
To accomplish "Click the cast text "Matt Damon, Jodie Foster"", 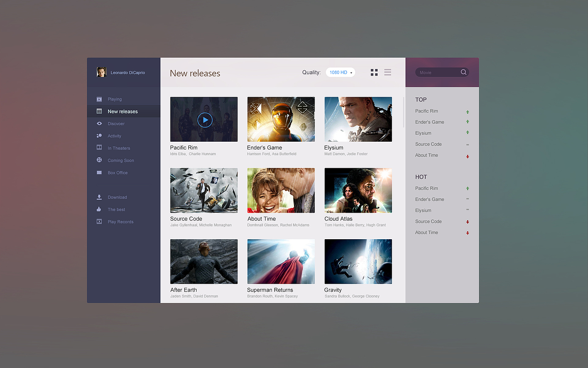I will click(346, 154).
